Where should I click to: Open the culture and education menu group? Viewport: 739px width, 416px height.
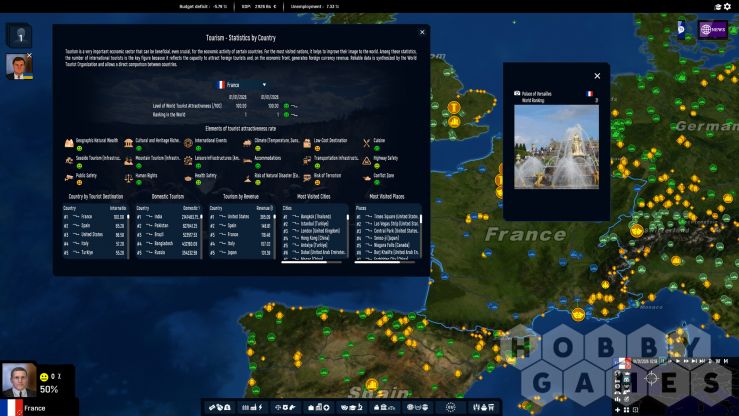(351, 407)
